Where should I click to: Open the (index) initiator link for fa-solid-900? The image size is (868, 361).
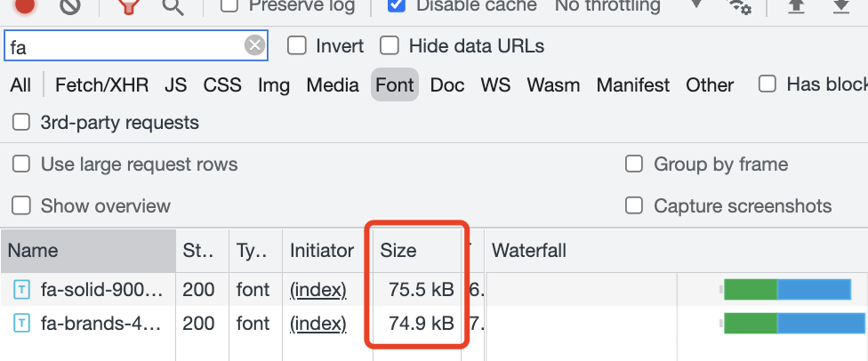point(318,290)
